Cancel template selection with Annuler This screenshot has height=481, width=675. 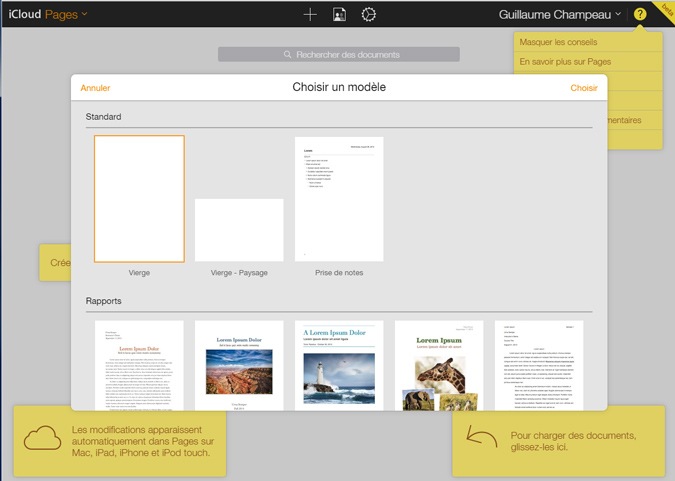95,88
